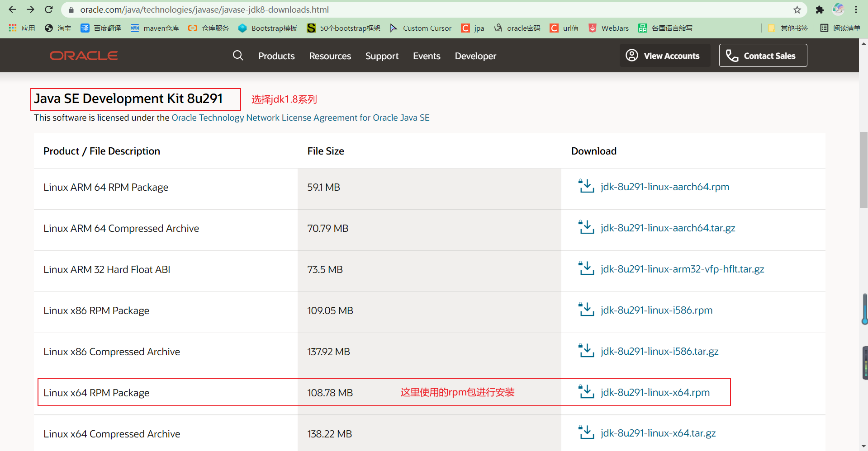The width and height of the screenshot is (868, 451).
Task: Open the Chrome three-dot menu
Action: pos(856,9)
